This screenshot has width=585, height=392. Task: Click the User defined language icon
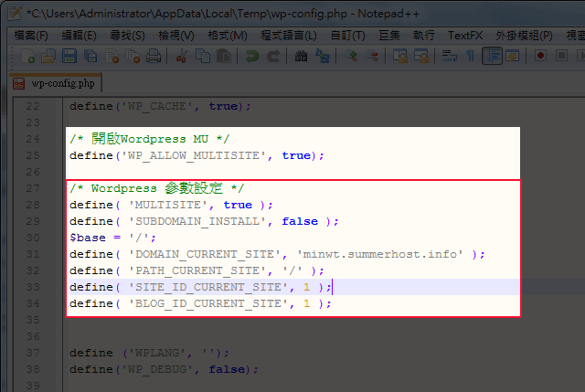coord(513,57)
